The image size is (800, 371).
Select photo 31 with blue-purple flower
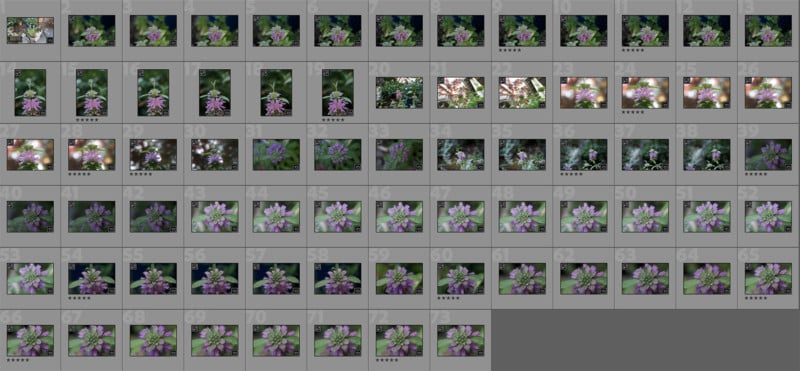[x=276, y=155]
